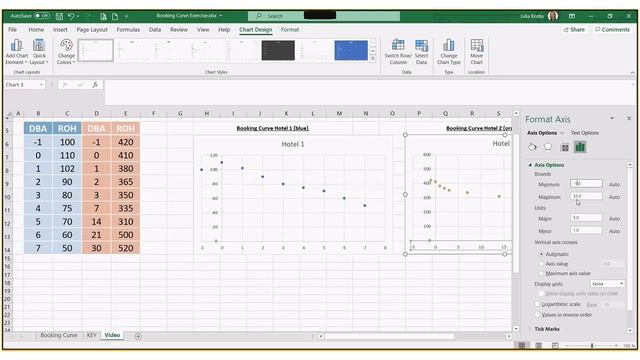Select the Size & Properties icon
This screenshot has width=640, height=360.
pos(564,147)
